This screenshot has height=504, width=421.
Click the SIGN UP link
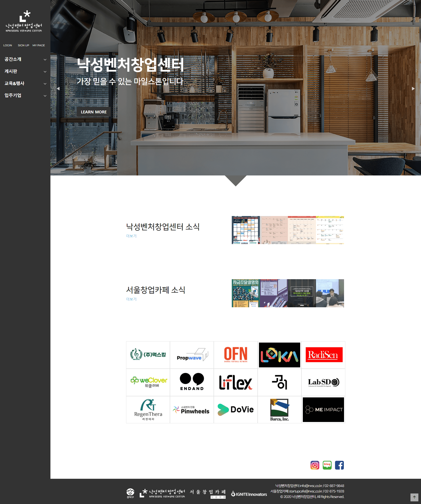23,45
